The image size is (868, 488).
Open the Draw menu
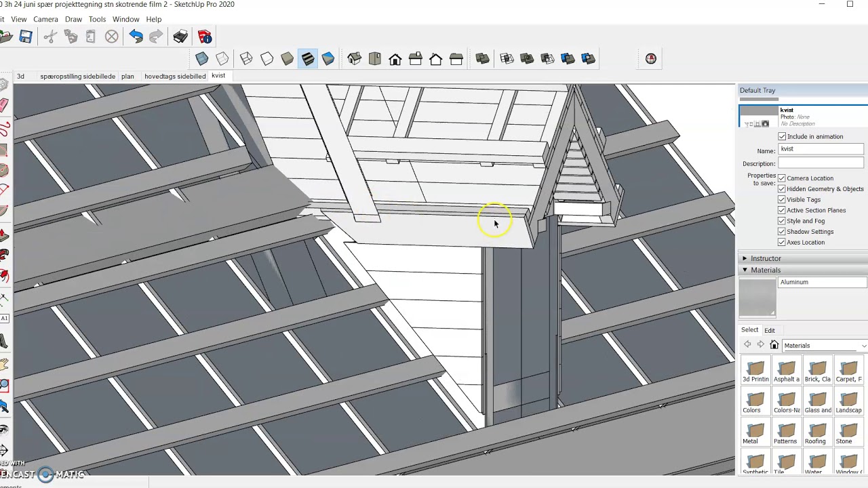tap(73, 19)
